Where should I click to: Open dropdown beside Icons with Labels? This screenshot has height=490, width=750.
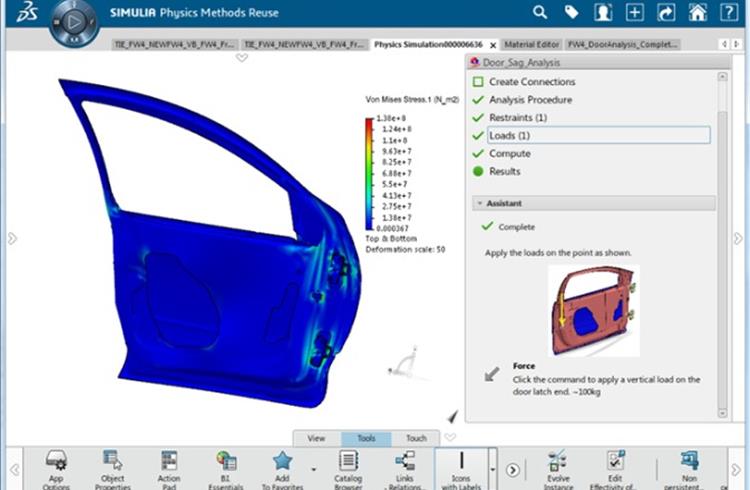[x=493, y=469]
